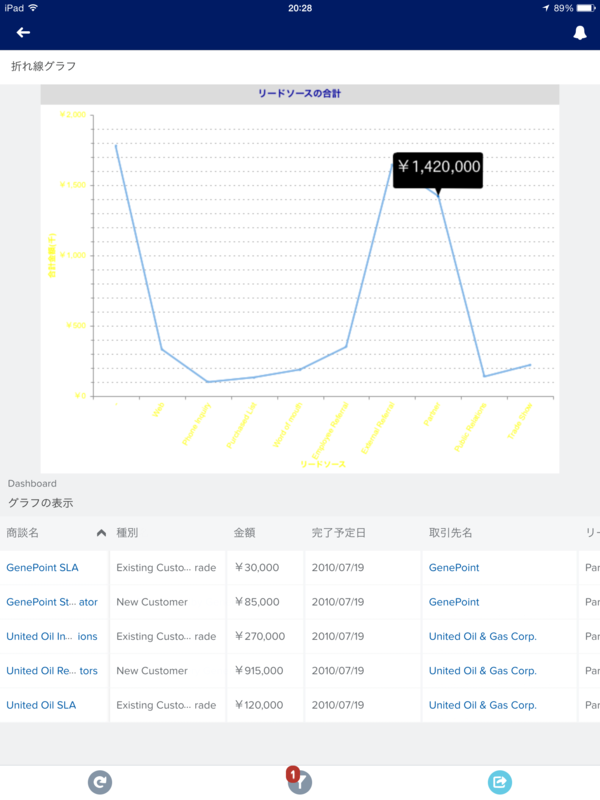Tap the Web label on chart axis
Screen dimensions: 600x800
[x=158, y=409]
